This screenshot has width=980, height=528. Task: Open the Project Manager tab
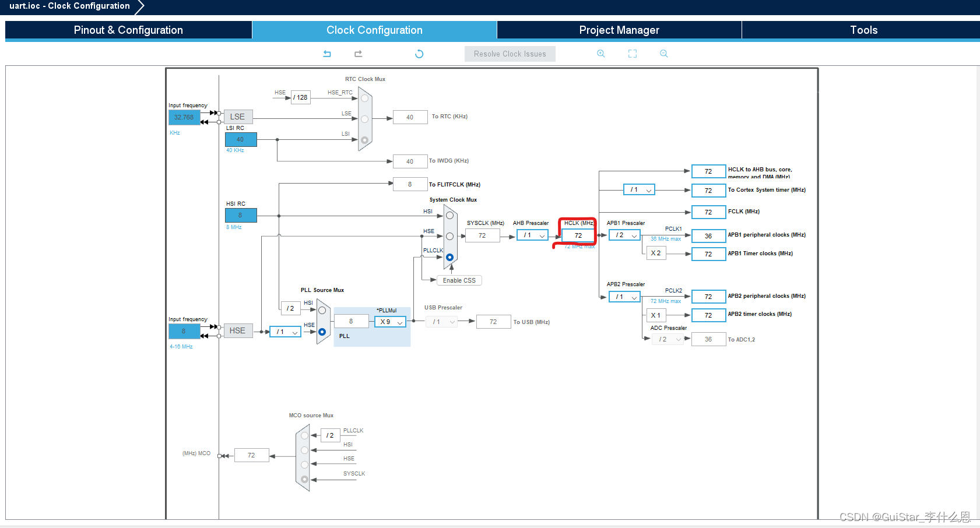pyautogui.click(x=619, y=30)
